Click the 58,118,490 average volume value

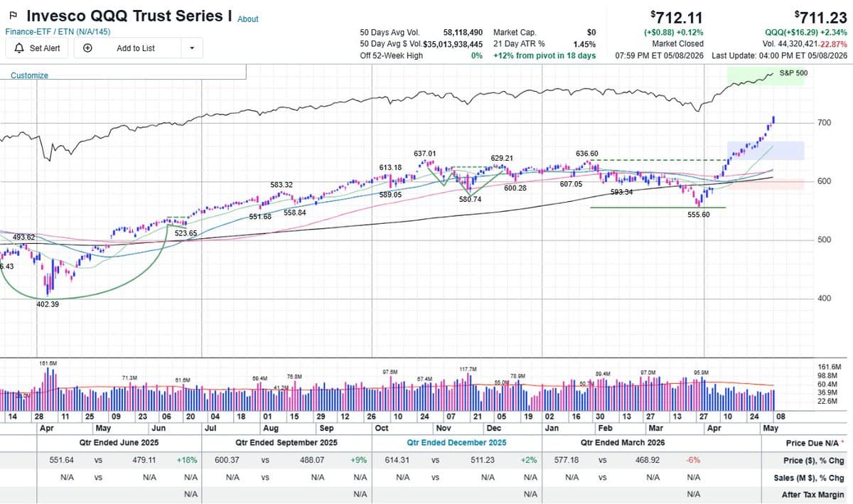[x=463, y=33]
